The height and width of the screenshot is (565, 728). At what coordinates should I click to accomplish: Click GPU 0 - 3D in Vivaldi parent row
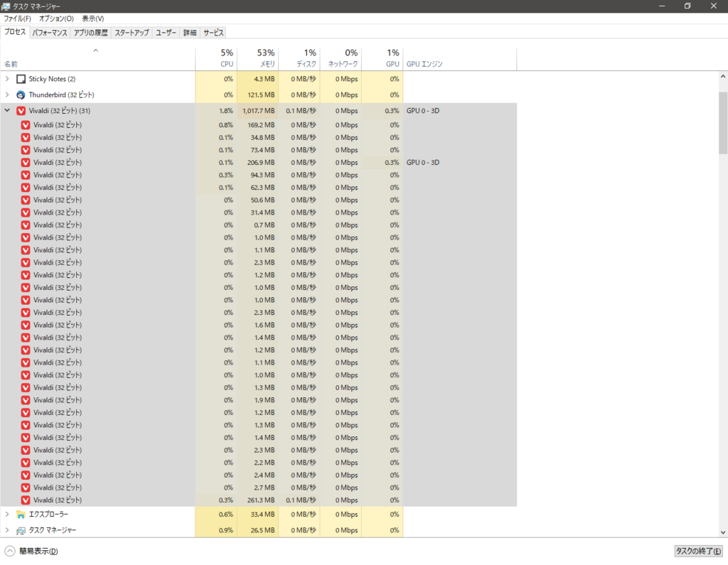pyautogui.click(x=423, y=110)
